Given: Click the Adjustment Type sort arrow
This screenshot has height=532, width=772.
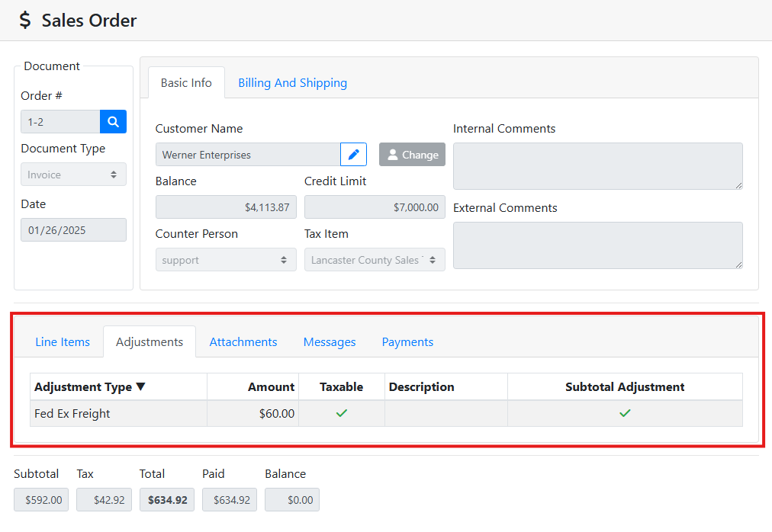Looking at the screenshot, I should 140,387.
